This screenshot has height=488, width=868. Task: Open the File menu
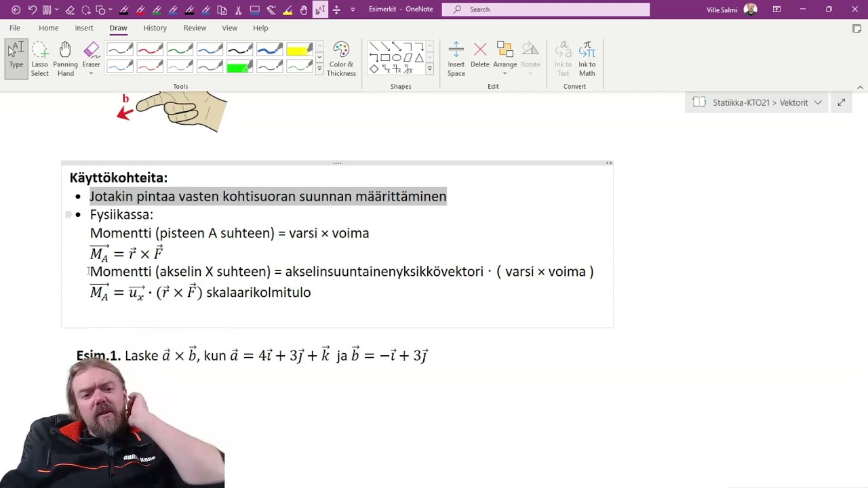point(15,28)
